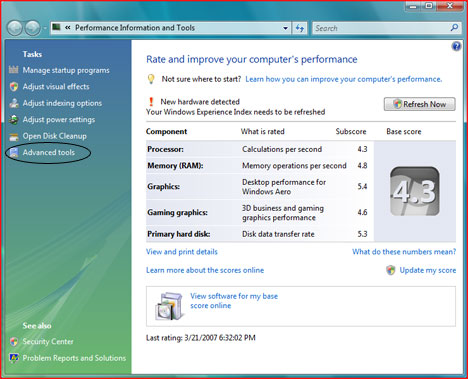Click inside the Search input field
Viewport: 468px width, 379px height.
[x=380, y=28]
